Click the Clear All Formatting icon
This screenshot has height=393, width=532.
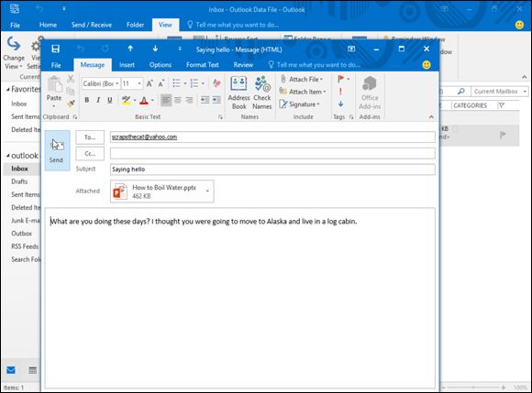tap(216, 83)
